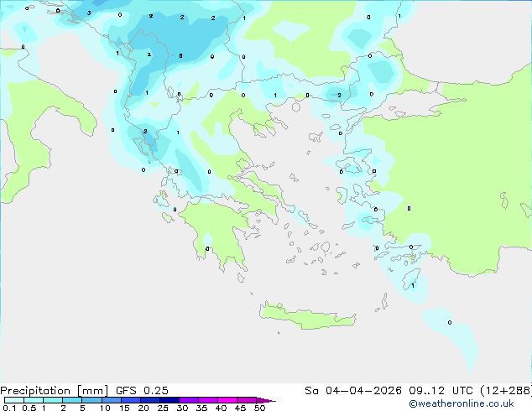This screenshot has height=411, width=532.
Task: Click the '45' legend scale label
Action: coord(240,408)
